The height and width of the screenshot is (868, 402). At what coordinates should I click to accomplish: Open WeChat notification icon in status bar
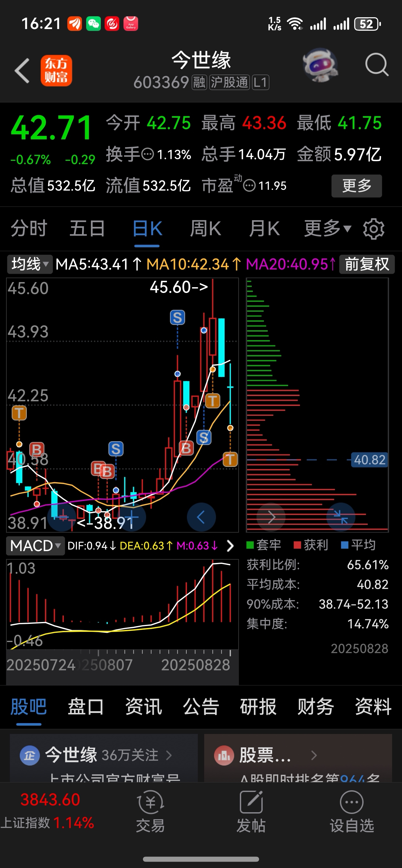click(x=93, y=24)
